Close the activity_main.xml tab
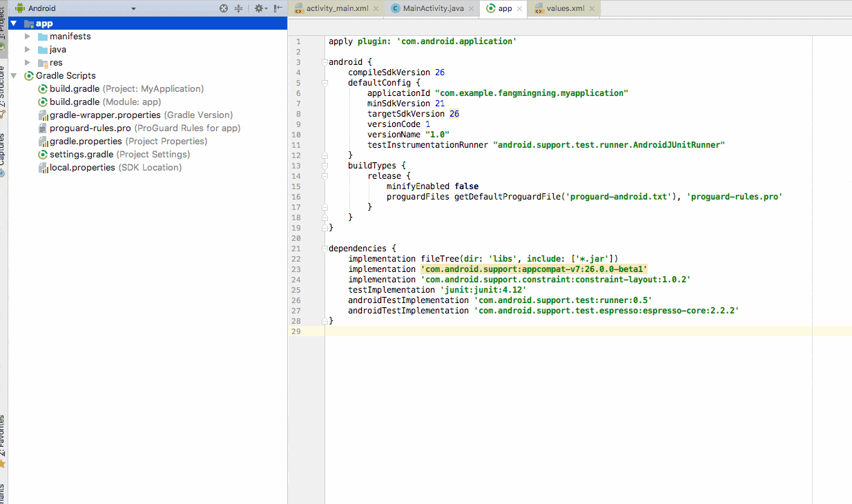Image resolution: width=852 pixels, height=504 pixels. (375, 9)
